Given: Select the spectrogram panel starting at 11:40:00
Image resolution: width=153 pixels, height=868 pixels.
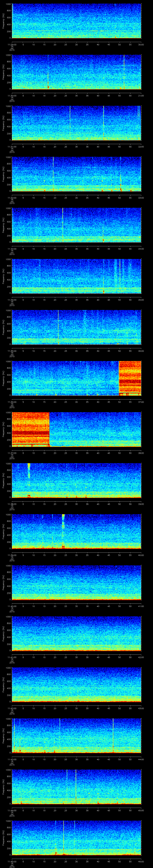Looking at the screenshot, I should click(x=76, y=582).
